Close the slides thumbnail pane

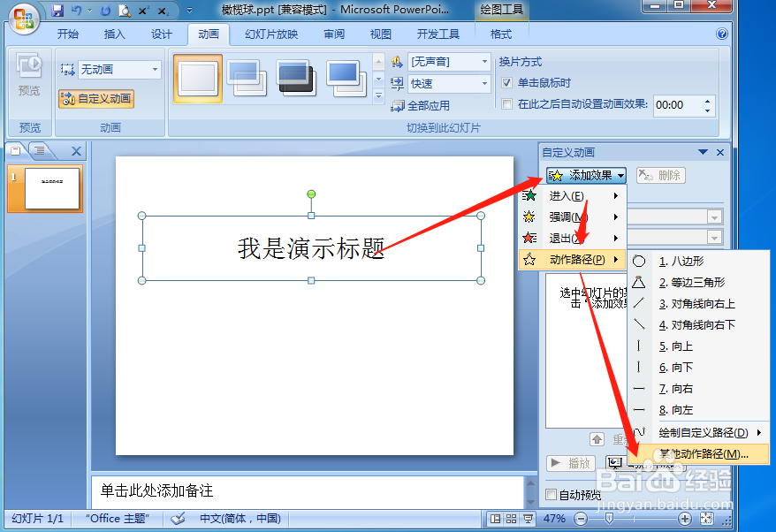click(x=76, y=151)
